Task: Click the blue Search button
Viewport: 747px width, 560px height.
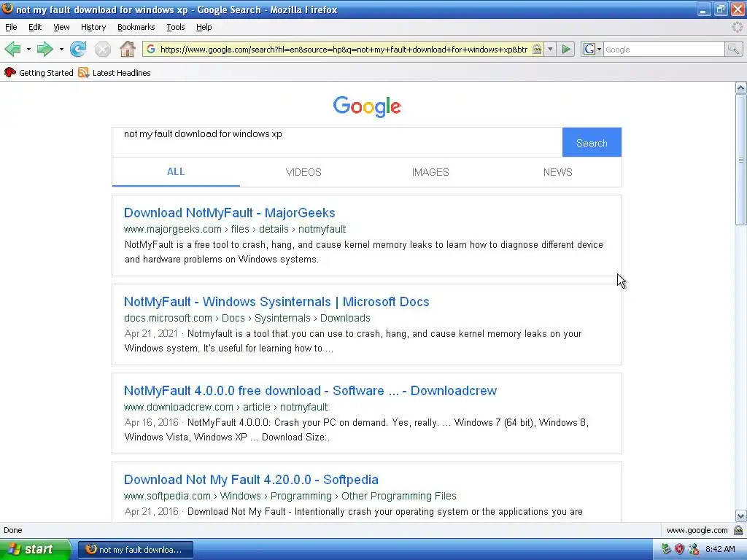Action: (592, 142)
